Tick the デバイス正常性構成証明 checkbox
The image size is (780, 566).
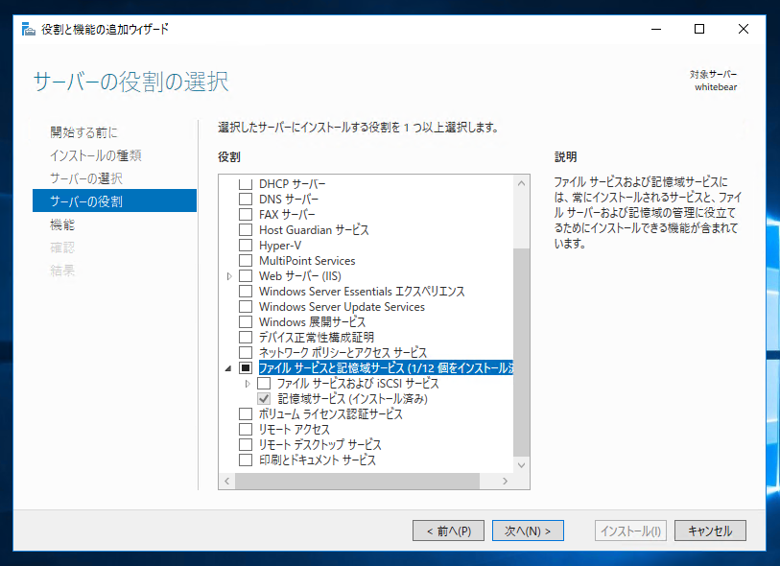(245, 337)
